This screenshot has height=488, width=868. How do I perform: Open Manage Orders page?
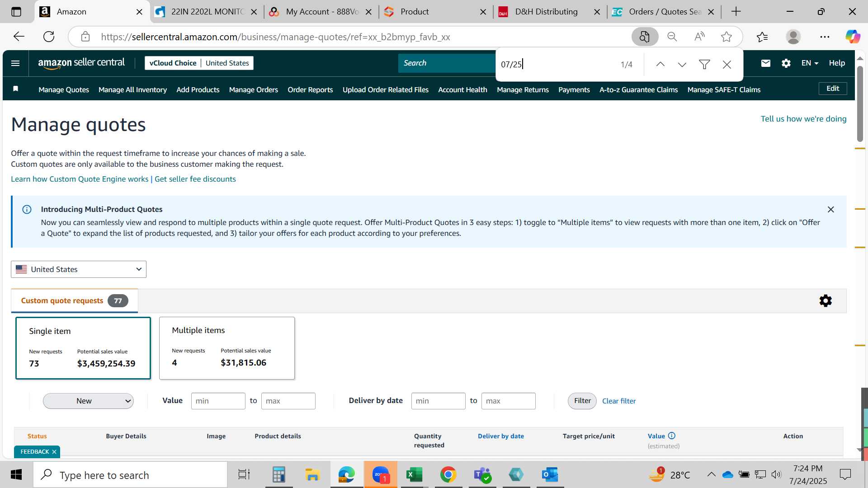(254, 90)
